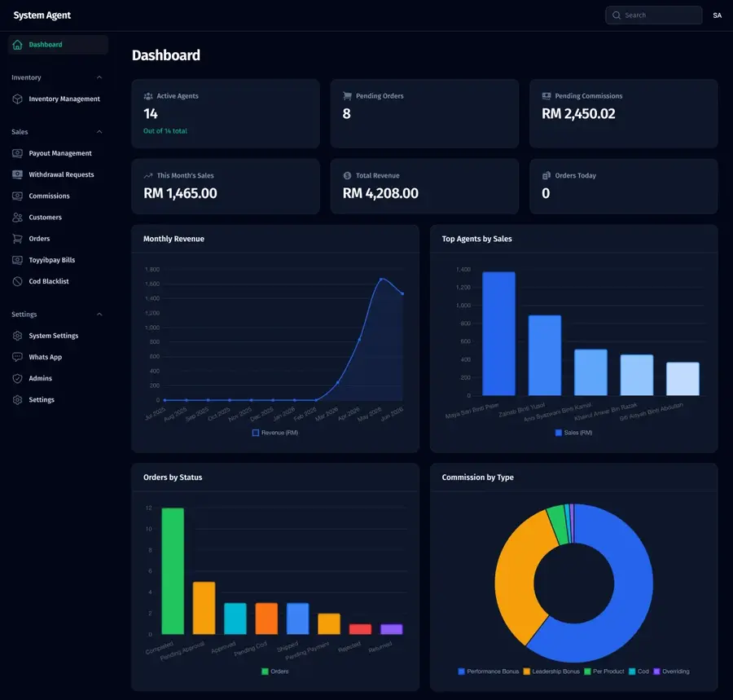Click the Total Revenue dollar icon
The width and height of the screenshot is (733, 700).
[x=347, y=176]
